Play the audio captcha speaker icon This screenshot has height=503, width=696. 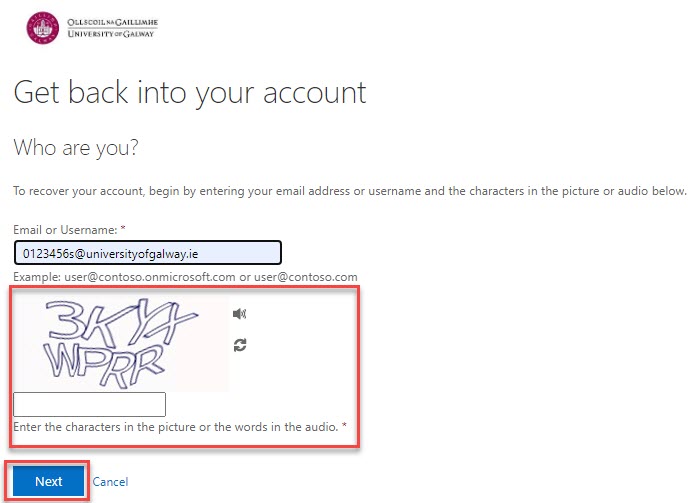[x=239, y=314]
